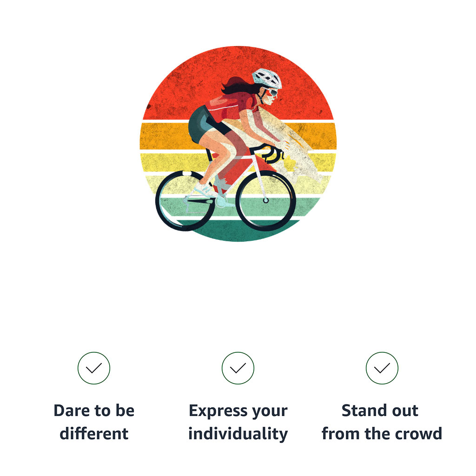Click the cyclist's white helmet
The image size is (476, 476).
click(267, 78)
